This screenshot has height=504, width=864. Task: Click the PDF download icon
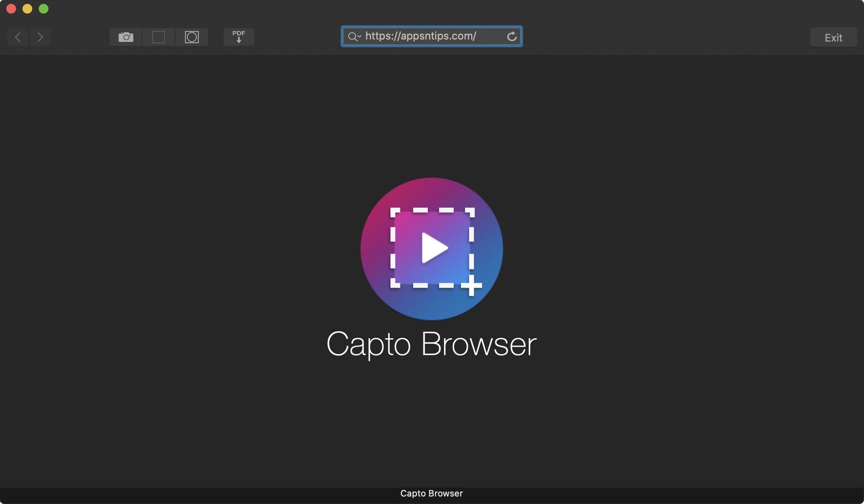pyautogui.click(x=238, y=37)
